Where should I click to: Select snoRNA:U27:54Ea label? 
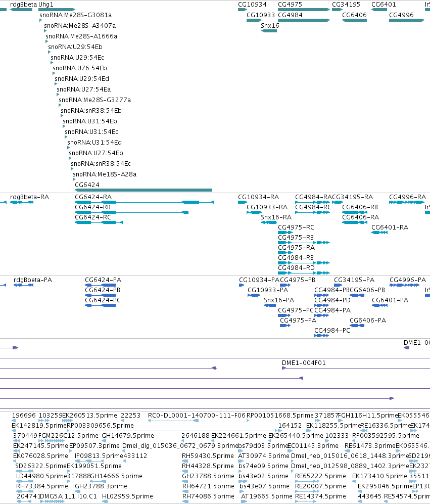[x=83, y=89]
